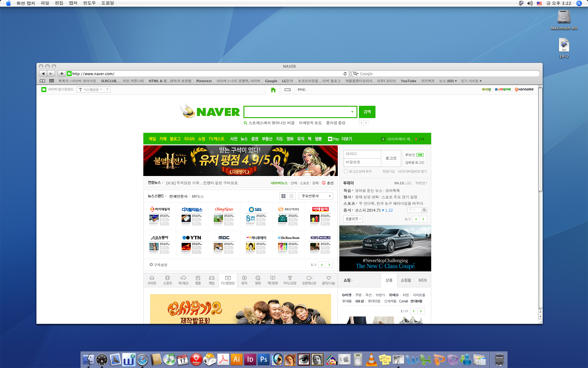This screenshot has height=368, width=588.
Task: Check the 로그인 상태 유지 checkbox
Action: (x=346, y=171)
